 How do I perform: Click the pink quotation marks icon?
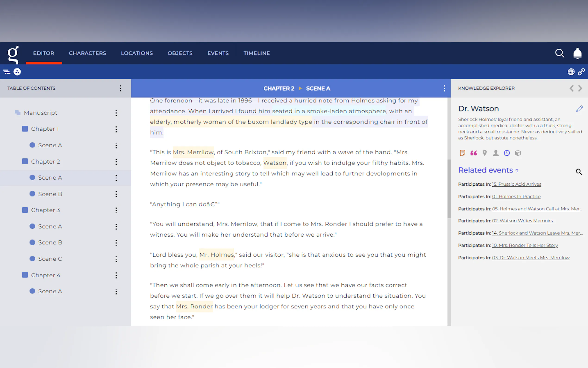tap(473, 153)
